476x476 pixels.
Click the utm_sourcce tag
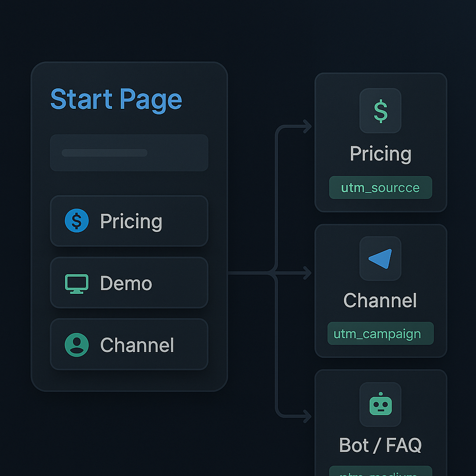pyautogui.click(x=380, y=188)
